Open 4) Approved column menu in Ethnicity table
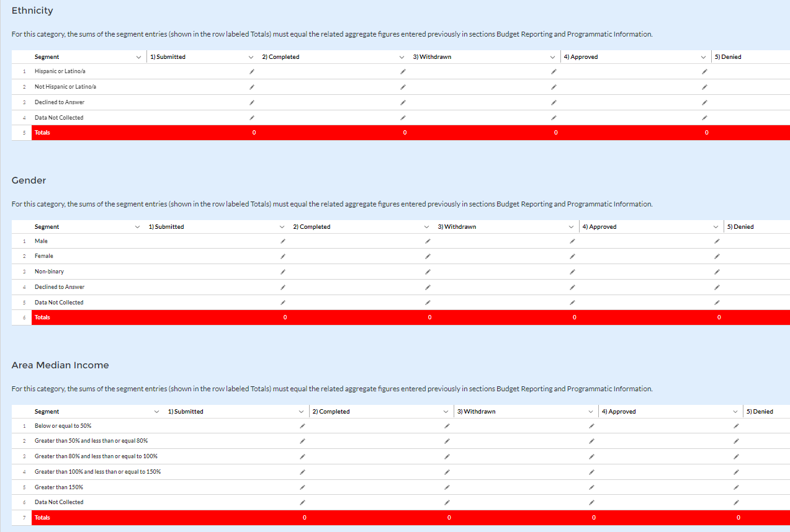This screenshot has height=532, width=790. (x=704, y=57)
